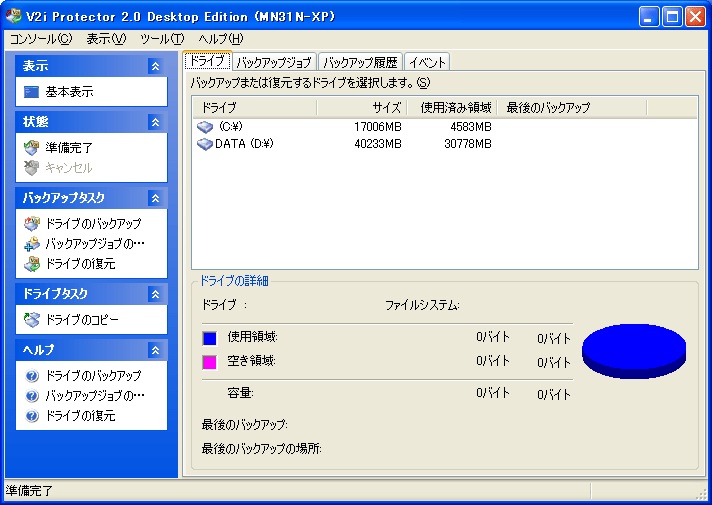Click the 40233MB size value
Image resolution: width=712 pixels, height=505 pixels.
(378, 144)
